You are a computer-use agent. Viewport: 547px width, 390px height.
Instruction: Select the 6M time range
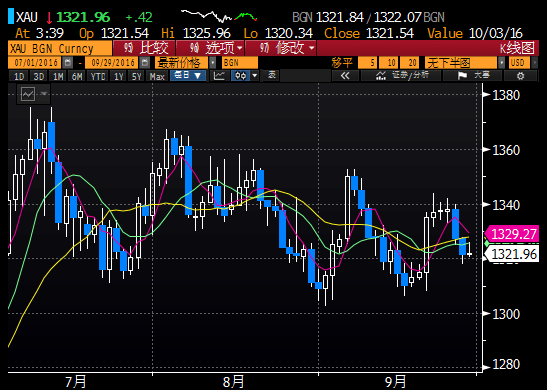point(77,76)
